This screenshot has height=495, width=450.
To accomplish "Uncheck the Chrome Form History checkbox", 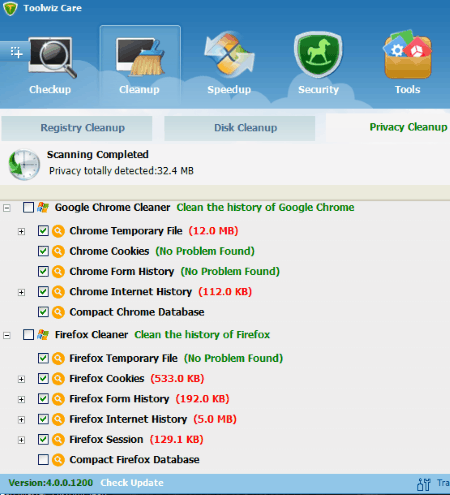I will (43, 271).
